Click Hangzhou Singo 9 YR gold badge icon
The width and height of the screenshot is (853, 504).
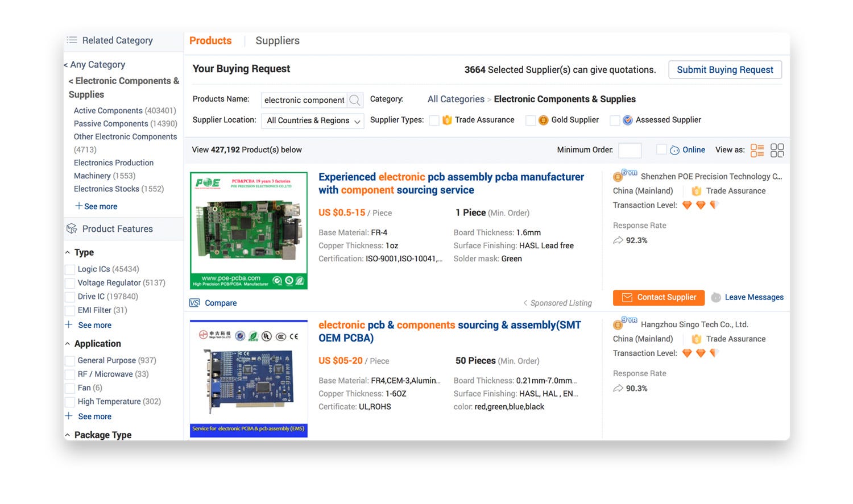tap(625, 323)
